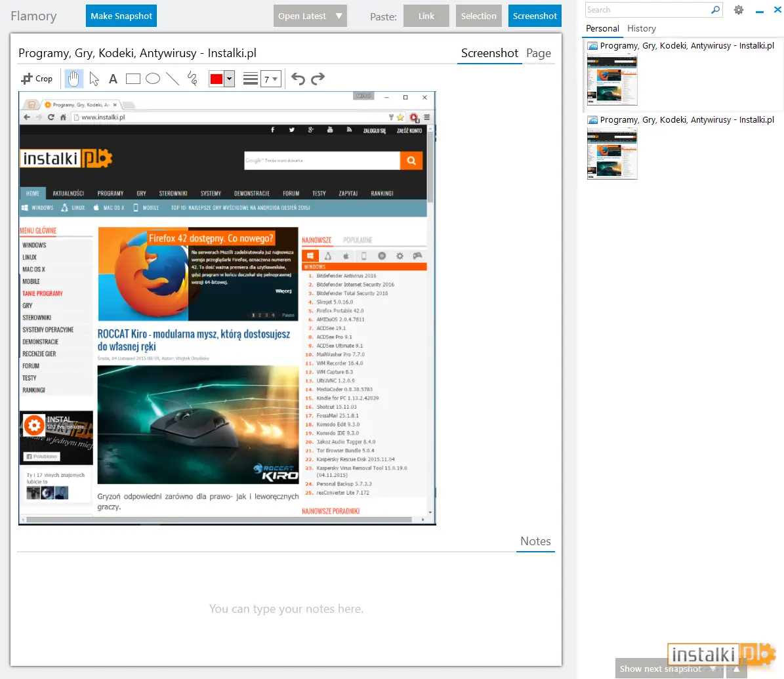Paste as Selection

pos(478,16)
